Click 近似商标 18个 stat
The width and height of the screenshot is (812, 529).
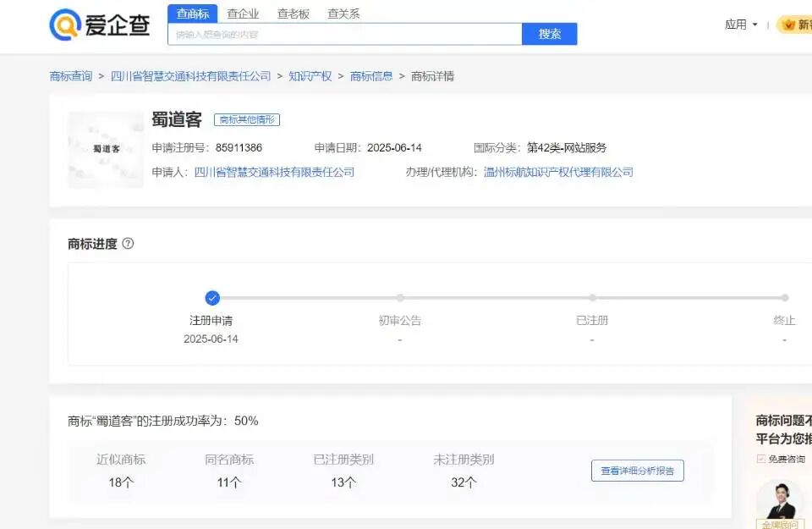click(x=121, y=471)
